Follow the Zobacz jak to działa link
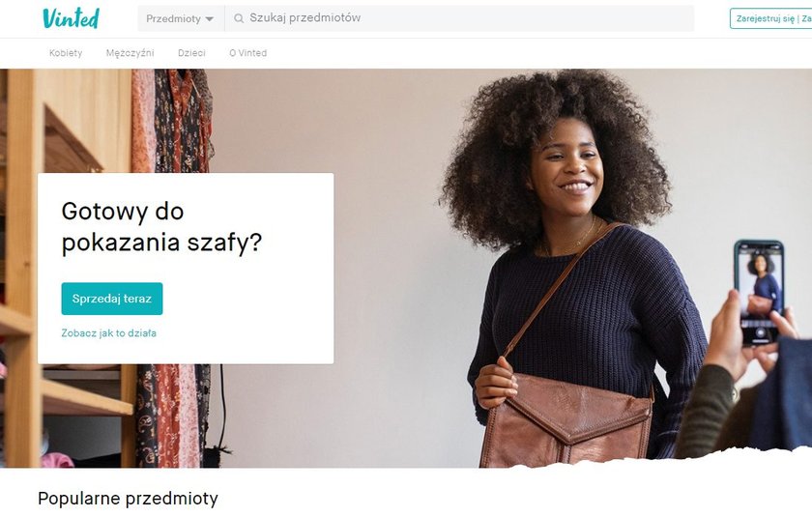This screenshot has height=517, width=812. pos(108,333)
